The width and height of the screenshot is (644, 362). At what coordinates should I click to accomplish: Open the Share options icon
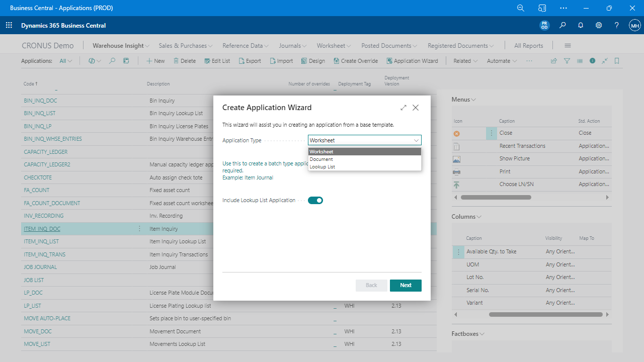(553, 60)
